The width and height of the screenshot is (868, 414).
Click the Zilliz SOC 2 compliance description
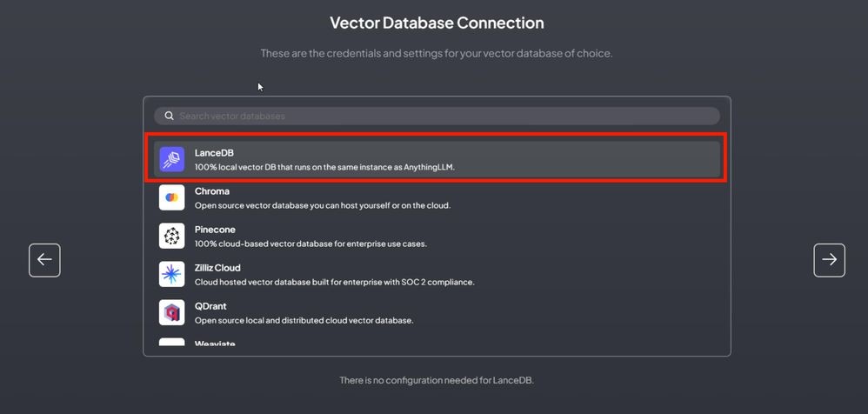click(334, 283)
